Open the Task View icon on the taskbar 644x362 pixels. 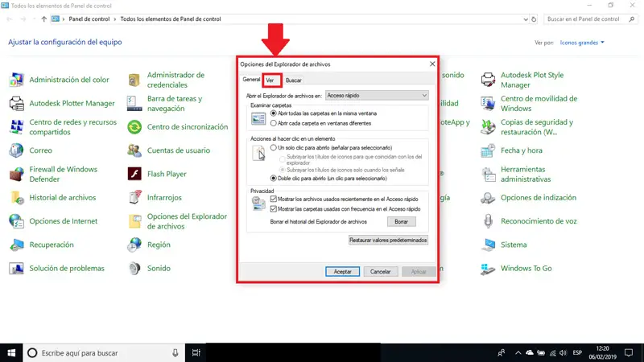pos(196,352)
